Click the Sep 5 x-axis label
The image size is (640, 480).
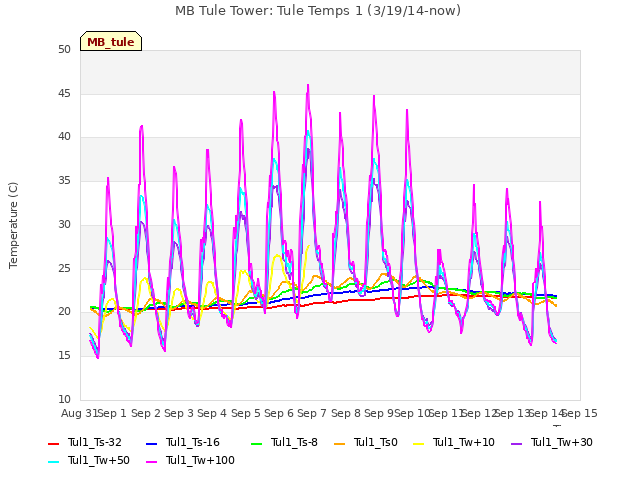pos(246,413)
